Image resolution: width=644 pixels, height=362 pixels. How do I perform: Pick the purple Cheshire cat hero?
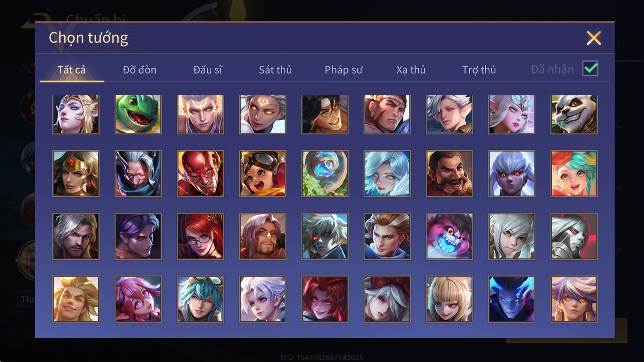(x=449, y=237)
